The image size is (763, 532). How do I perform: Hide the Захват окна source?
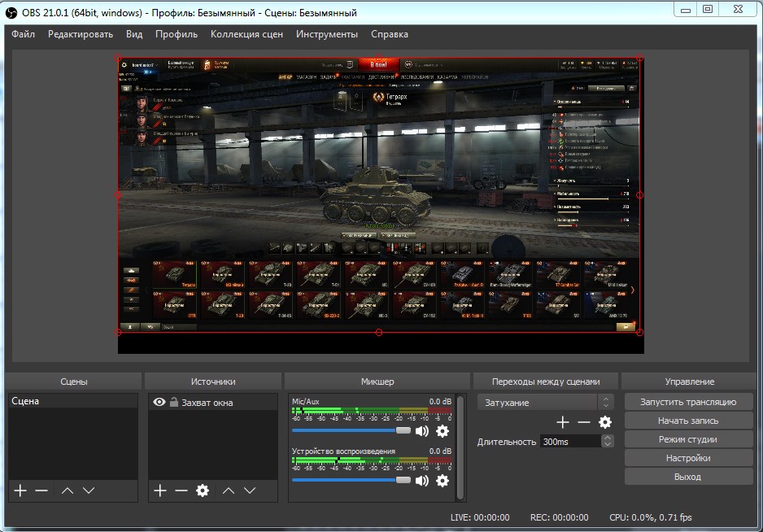[x=159, y=402]
